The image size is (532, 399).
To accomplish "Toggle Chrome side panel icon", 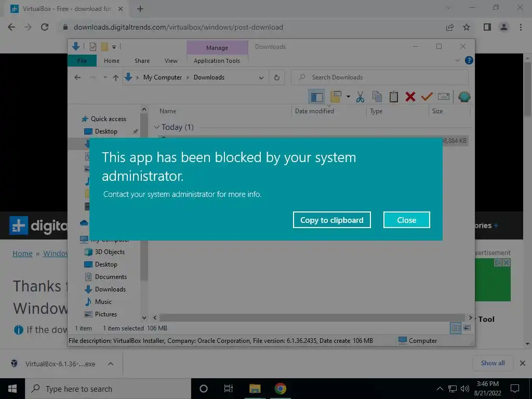I will point(487,27).
